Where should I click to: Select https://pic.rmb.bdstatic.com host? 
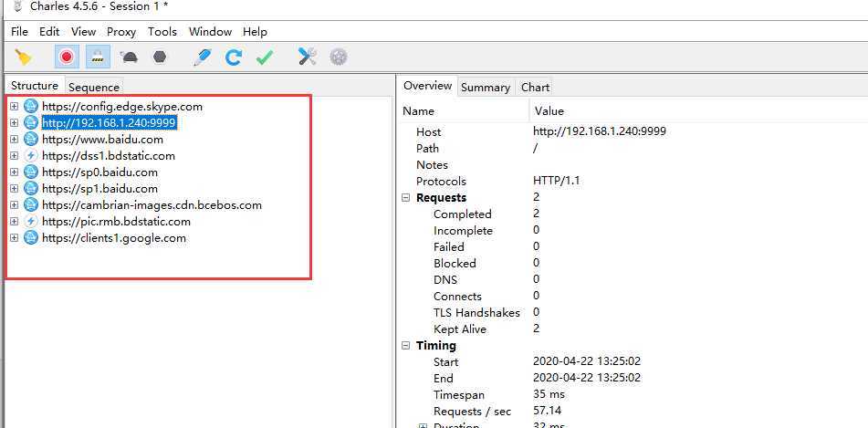point(116,222)
